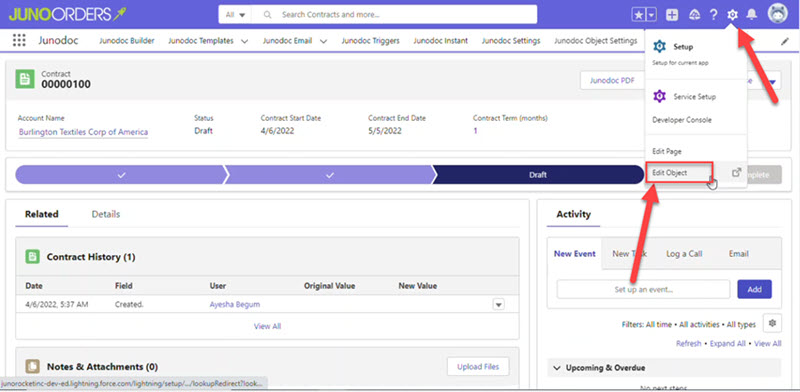Open the activity filter settings gear
The image size is (800, 392).
coord(772,324)
